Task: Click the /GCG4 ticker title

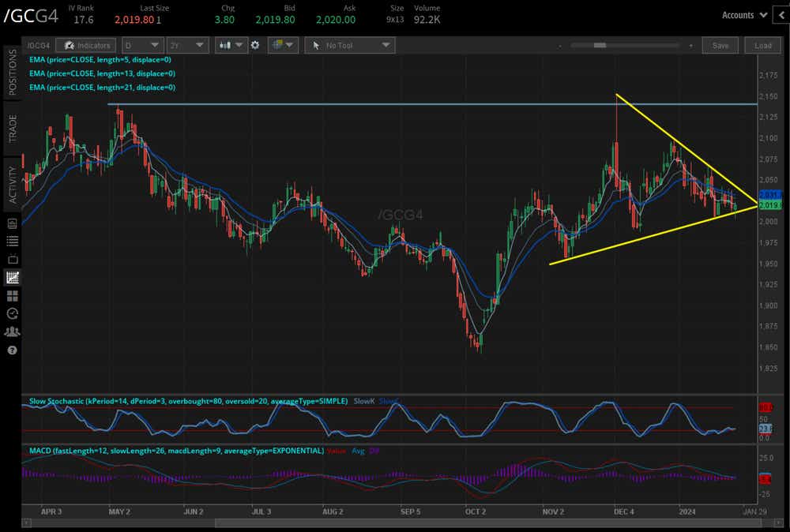Action: click(x=31, y=16)
